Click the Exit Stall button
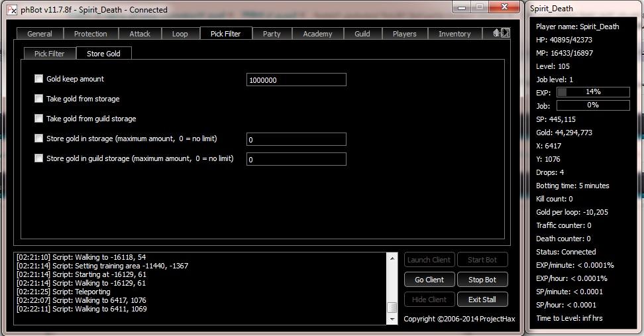The height and width of the screenshot is (336, 644). (482, 300)
